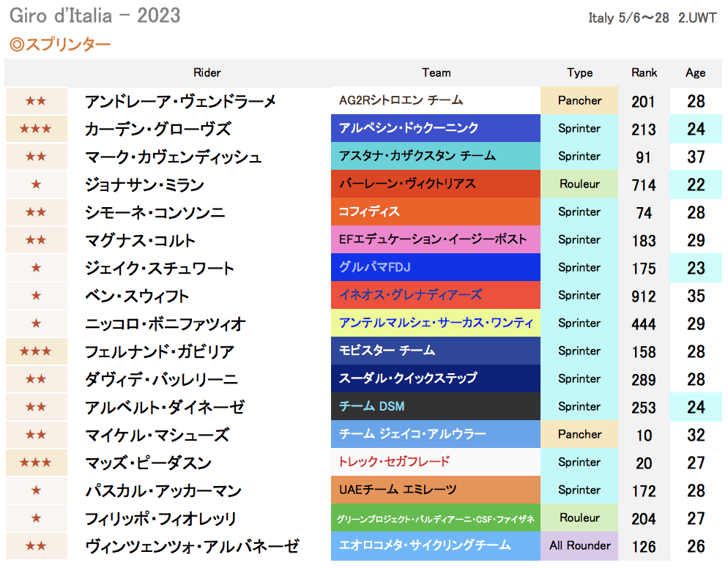728x568 pixels.
Task: Click three-star rating for フェルナンド・ガビリア
Action: 36,351
